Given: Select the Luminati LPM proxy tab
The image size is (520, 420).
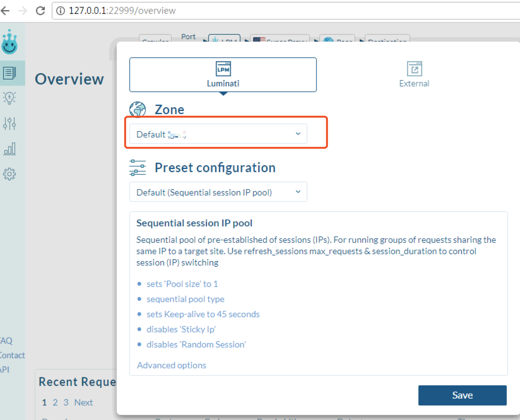Looking at the screenshot, I should (223, 75).
